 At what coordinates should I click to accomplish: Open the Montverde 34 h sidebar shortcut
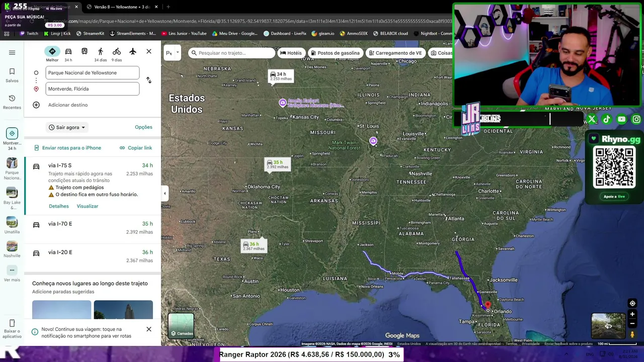pos(12,139)
